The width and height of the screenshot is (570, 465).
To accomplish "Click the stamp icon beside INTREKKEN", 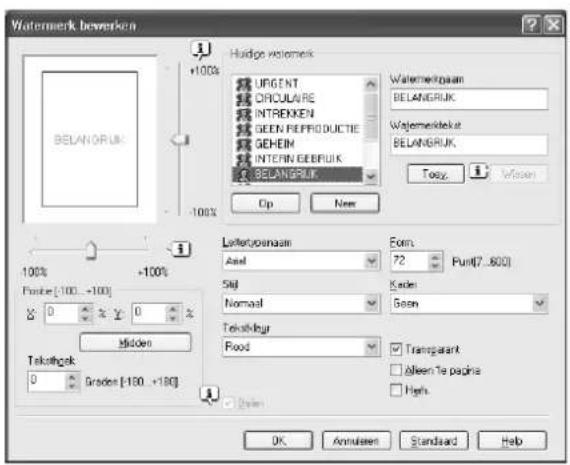I will click(244, 114).
